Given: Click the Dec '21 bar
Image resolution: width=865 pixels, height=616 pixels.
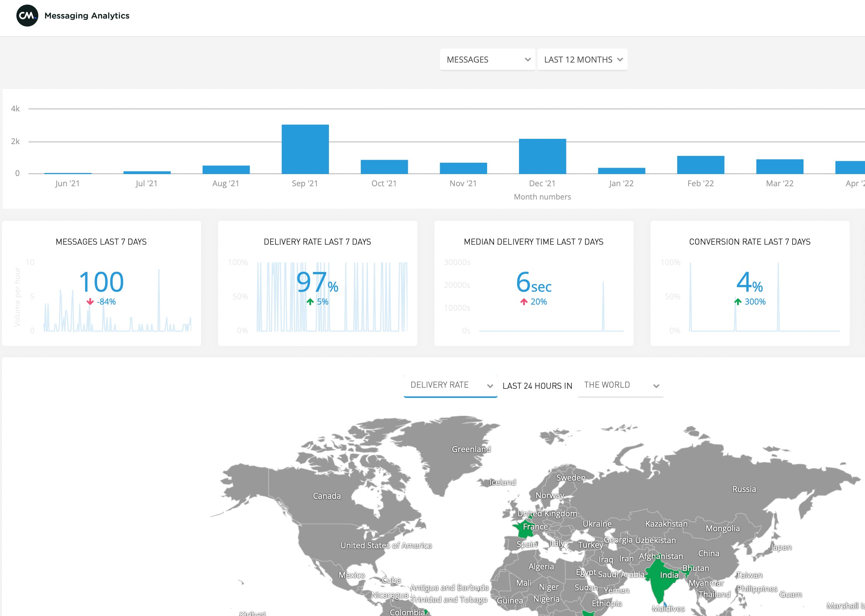Looking at the screenshot, I should click(542, 156).
